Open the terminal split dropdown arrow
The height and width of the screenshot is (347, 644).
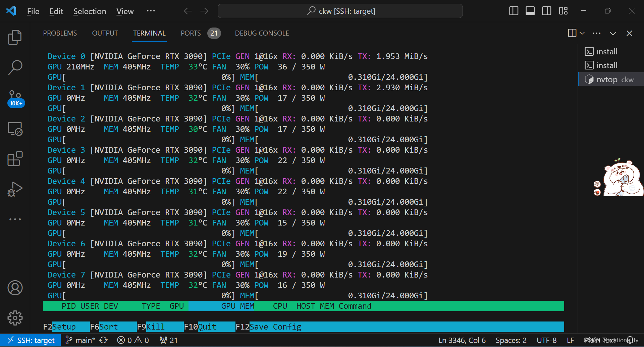(582, 33)
